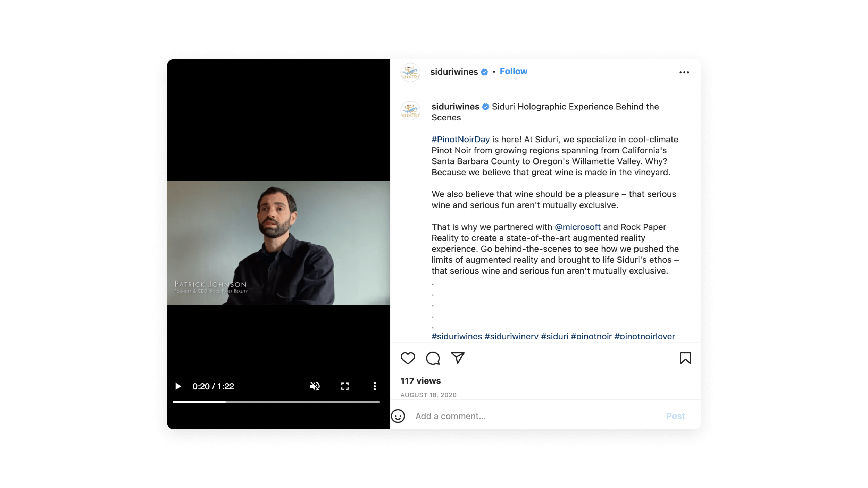Click the More options (three dots) icon
Screen dimensions: 868x488
click(684, 72)
